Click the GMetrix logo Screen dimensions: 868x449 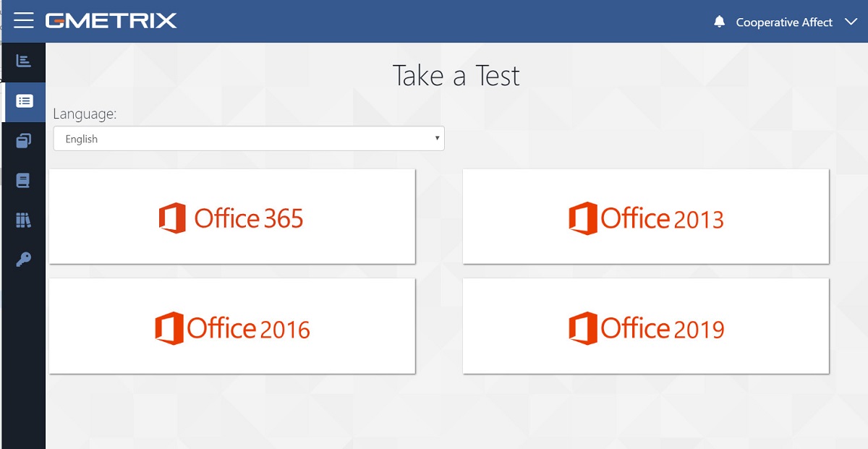[111, 20]
